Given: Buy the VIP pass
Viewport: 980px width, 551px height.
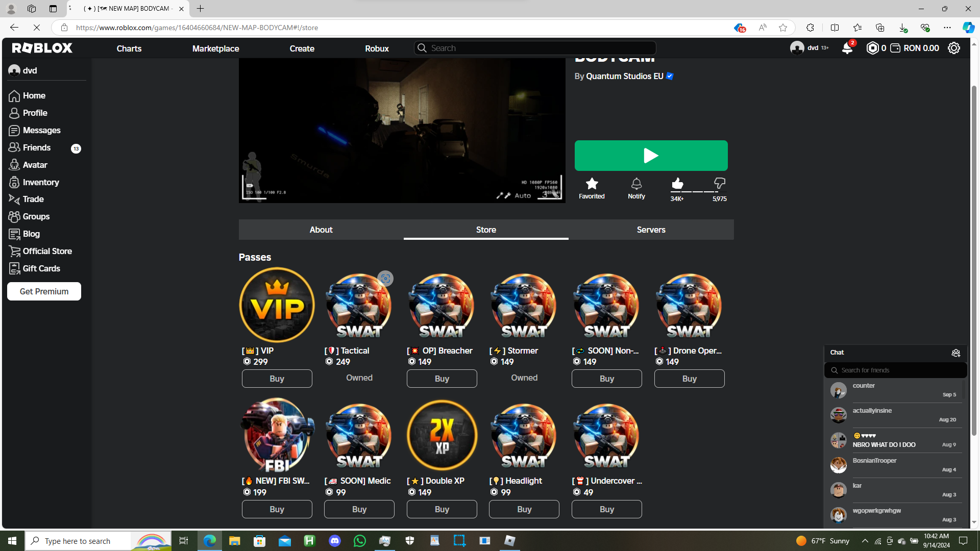Looking at the screenshot, I should 277,379.
